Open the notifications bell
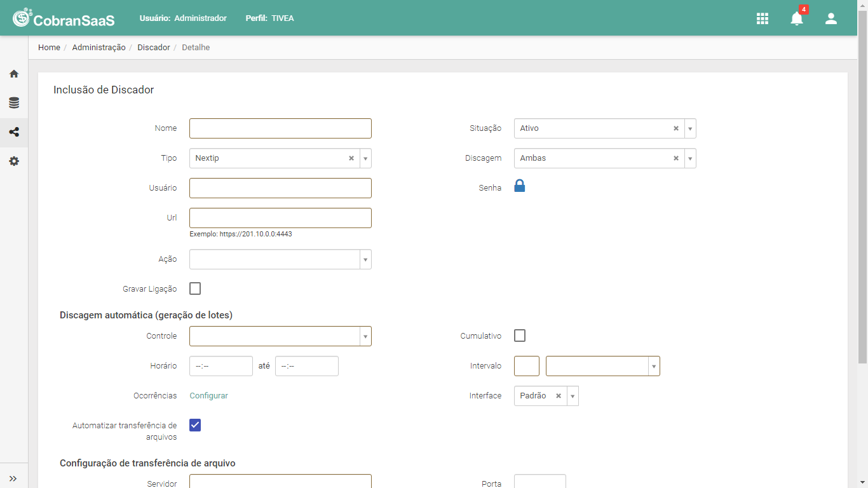 click(x=797, y=18)
